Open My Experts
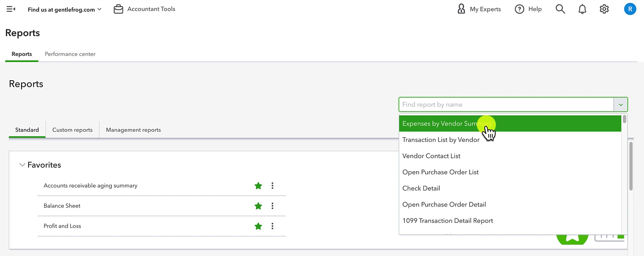 coord(479,9)
